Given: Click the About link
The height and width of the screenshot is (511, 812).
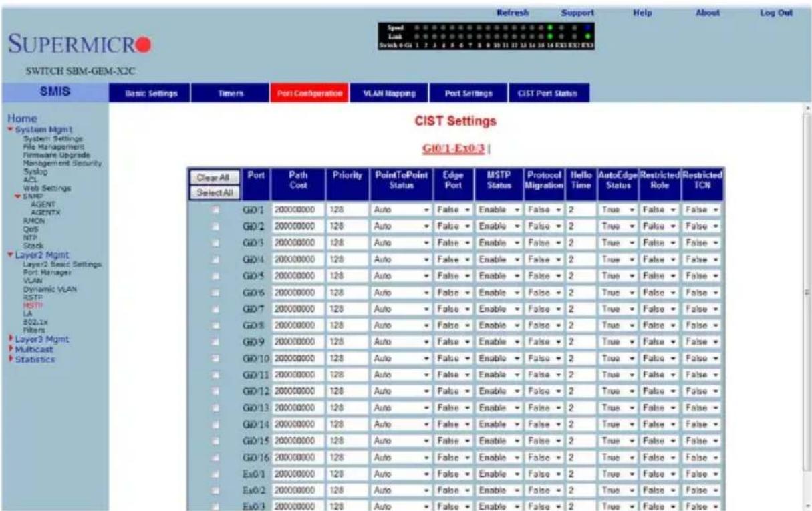Looking at the screenshot, I should 706,13.
